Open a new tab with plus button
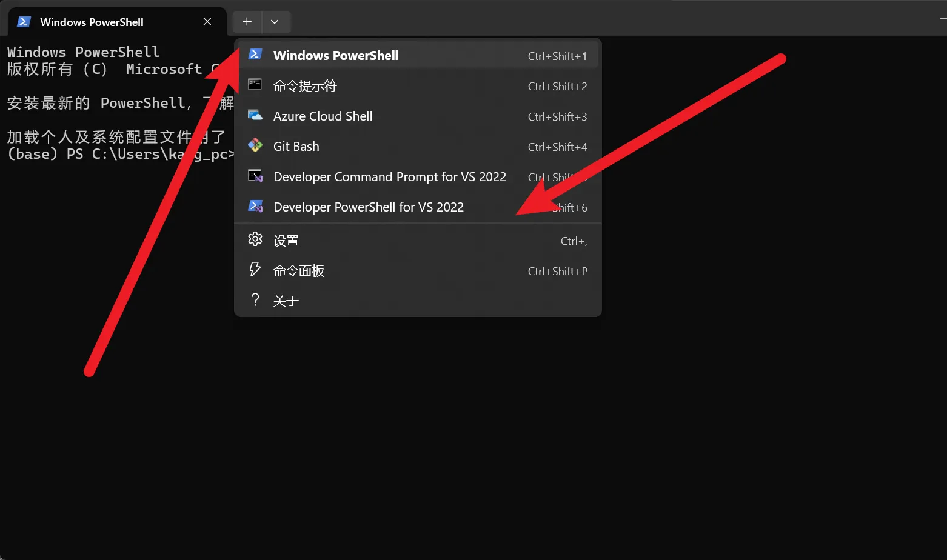The image size is (947, 560). click(247, 22)
